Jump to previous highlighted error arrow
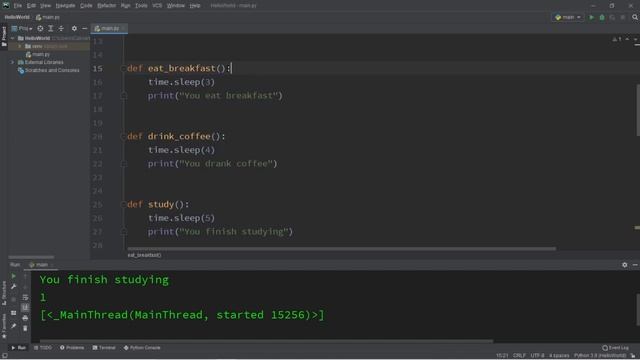Image resolution: width=640 pixels, height=360 pixels. coord(627,39)
